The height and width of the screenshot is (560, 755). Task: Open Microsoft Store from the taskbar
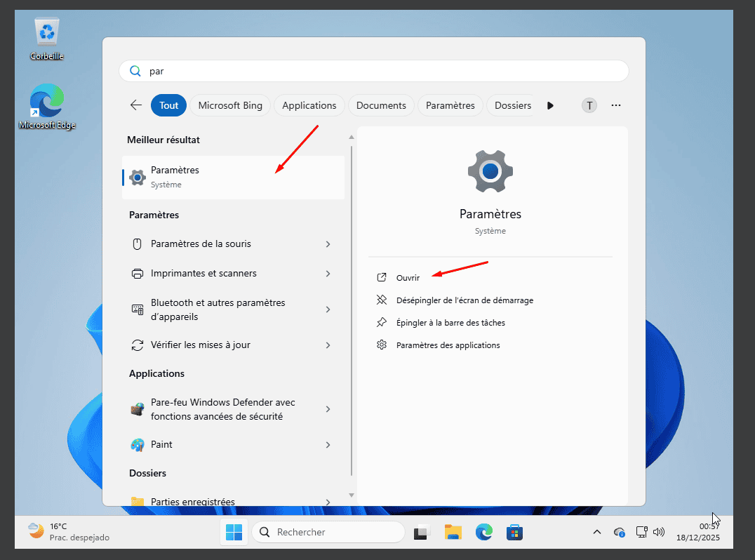[515, 532]
